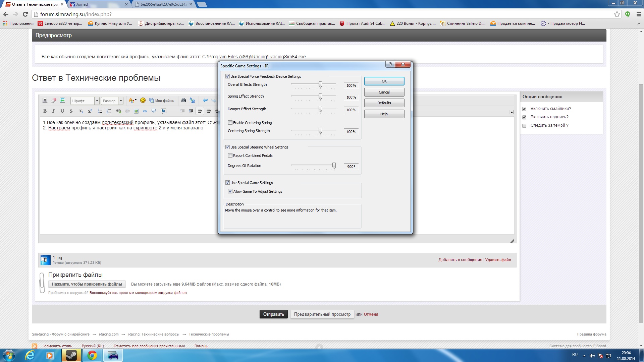Open Steam from the taskbar
Viewport: 644px width, 362px height.
coord(71,355)
